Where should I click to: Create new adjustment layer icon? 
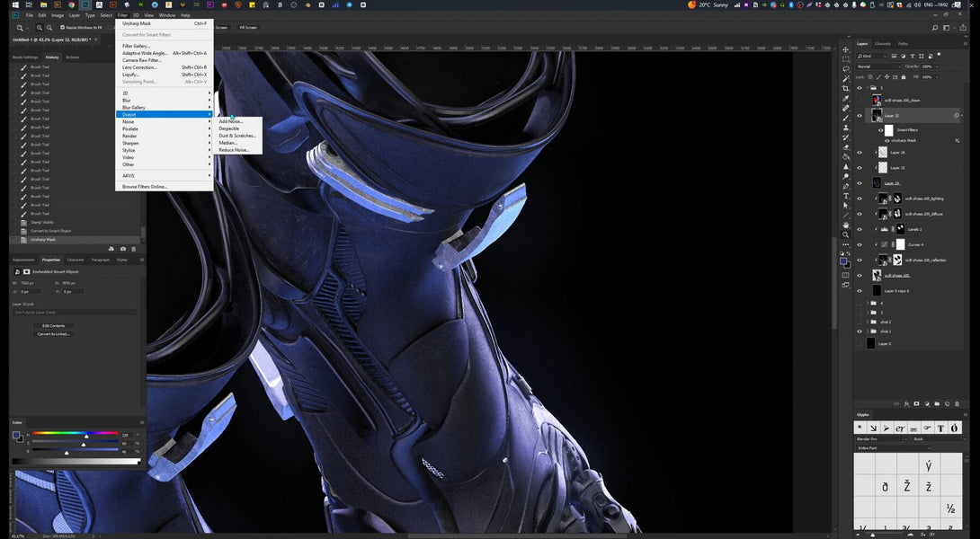click(x=927, y=404)
